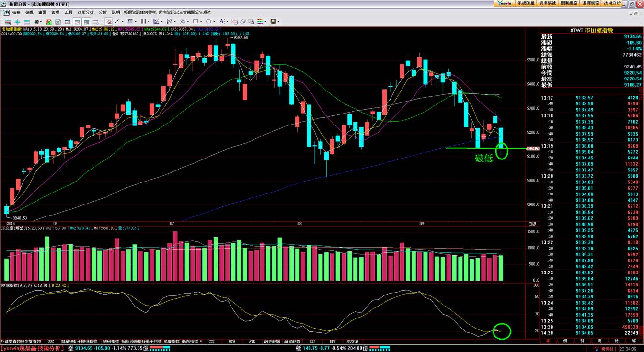Click the greyed chart settings icon
Screen dimensions: 644x352
96,22
